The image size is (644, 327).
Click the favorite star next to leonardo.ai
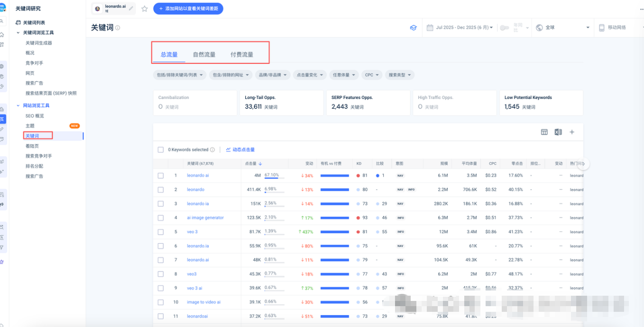pyautogui.click(x=145, y=9)
